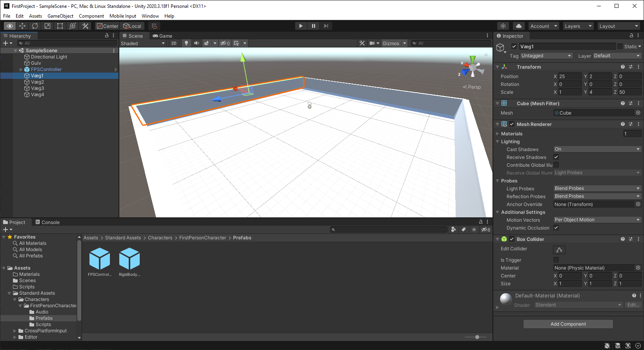The image size is (644, 350).
Task: Open Motion Vectors dropdown
Action: click(597, 220)
